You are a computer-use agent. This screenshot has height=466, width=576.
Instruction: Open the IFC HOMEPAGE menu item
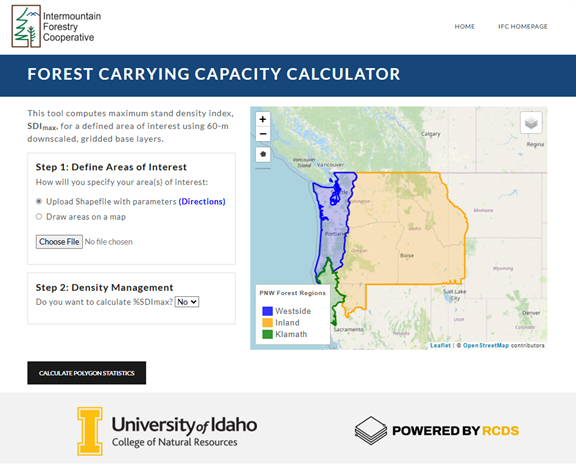coord(523,26)
